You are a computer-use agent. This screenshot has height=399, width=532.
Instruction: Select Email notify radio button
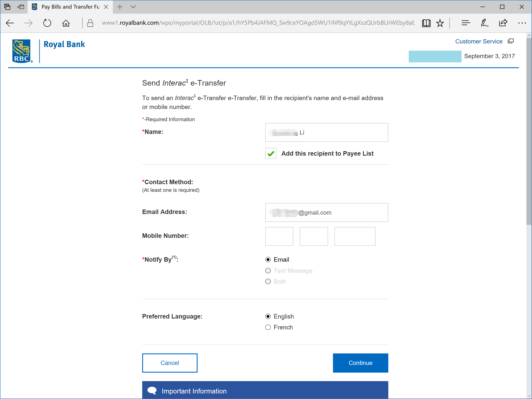pyautogui.click(x=268, y=260)
